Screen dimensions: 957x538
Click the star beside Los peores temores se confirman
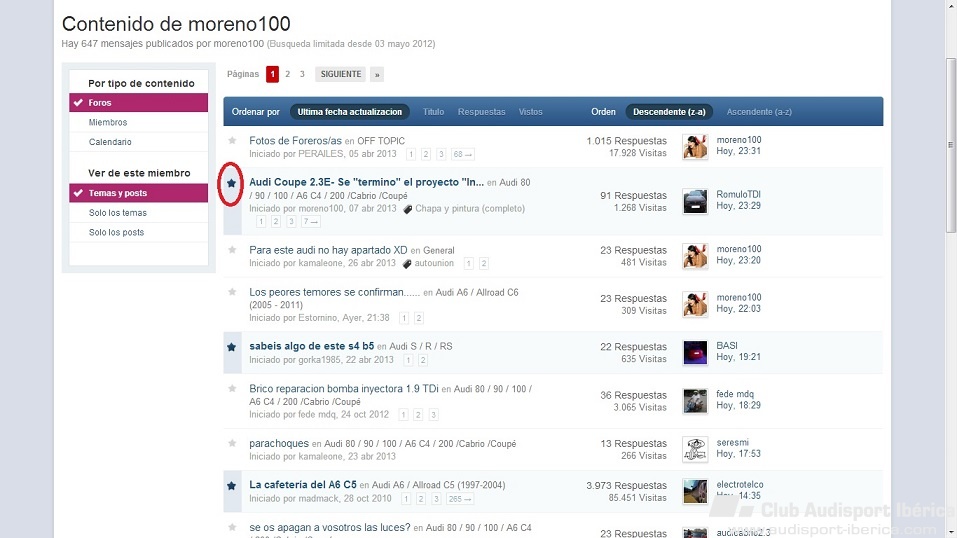[232, 292]
